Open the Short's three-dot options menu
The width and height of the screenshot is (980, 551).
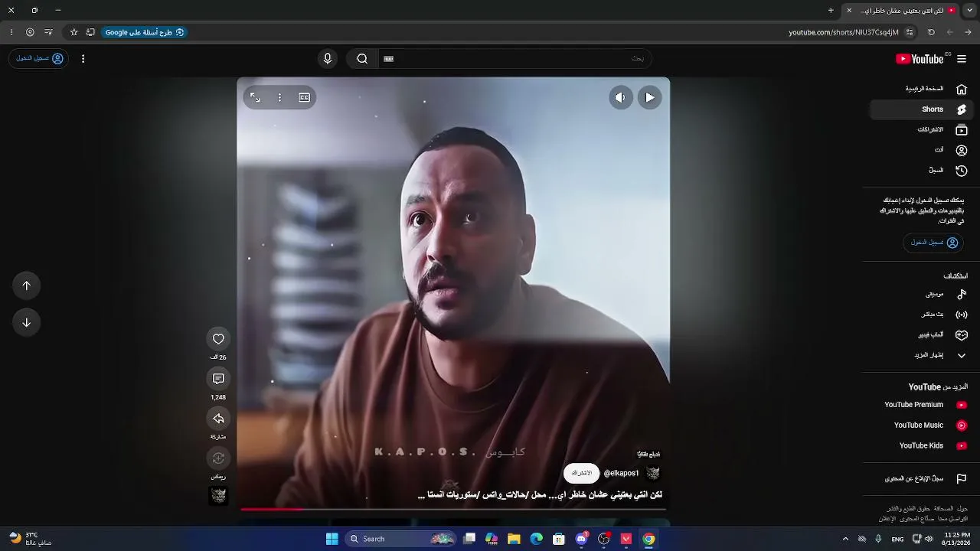pyautogui.click(x=279, y=97)
